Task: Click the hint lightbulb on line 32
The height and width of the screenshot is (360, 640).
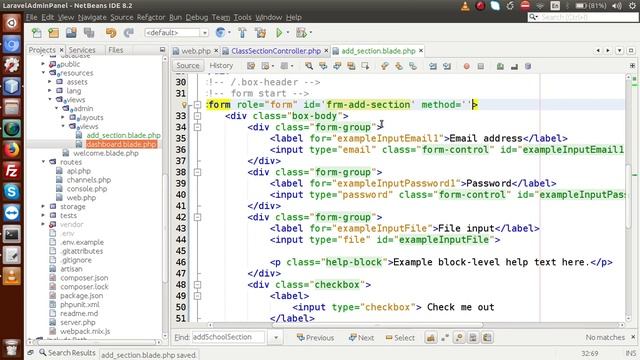Action: point(184,105)
